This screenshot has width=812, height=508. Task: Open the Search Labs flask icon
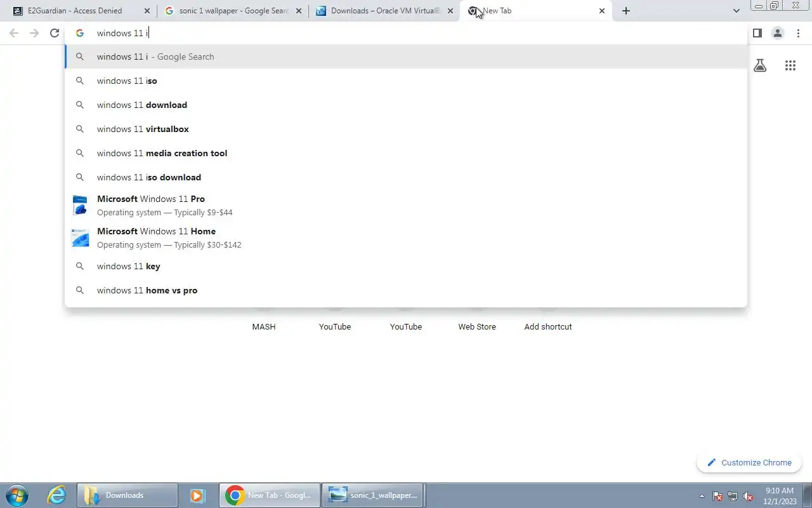pyautogui.click(x=760, y=65)
